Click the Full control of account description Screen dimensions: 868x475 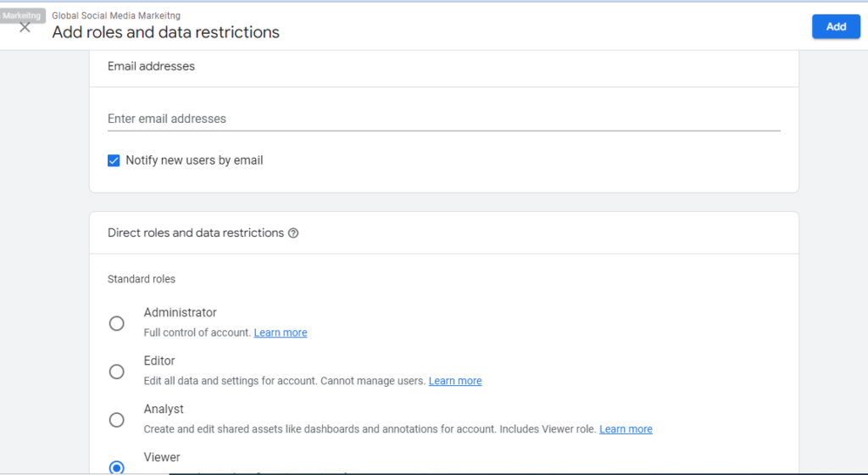(197, 332)
